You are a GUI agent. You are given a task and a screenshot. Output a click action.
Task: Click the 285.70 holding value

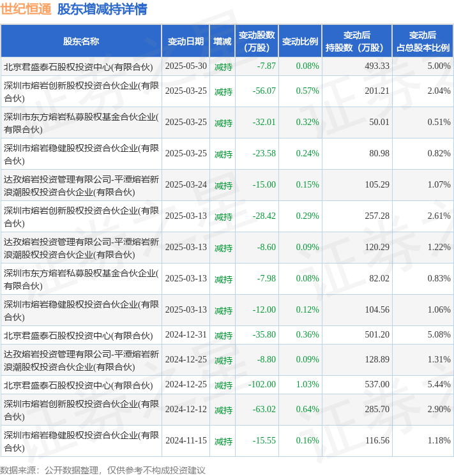pyautogui.click(x=377, y=409)
